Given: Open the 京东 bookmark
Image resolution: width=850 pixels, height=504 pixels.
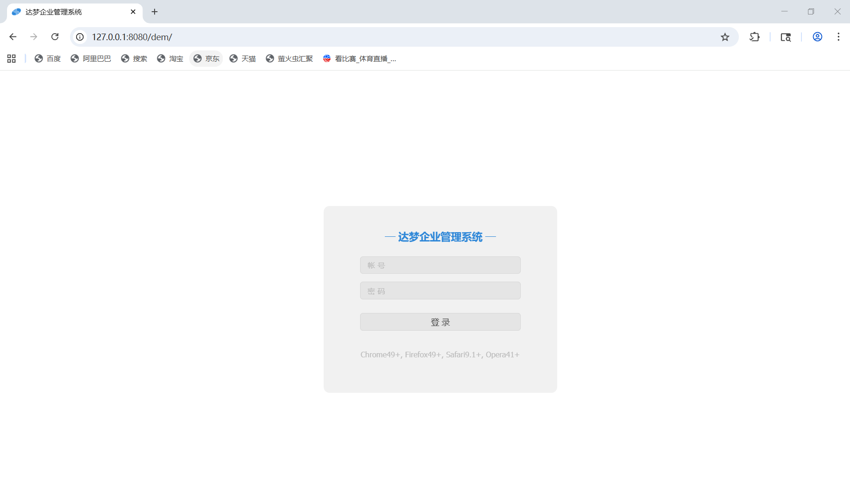Looking at the screenshot, I should [206, 58].
